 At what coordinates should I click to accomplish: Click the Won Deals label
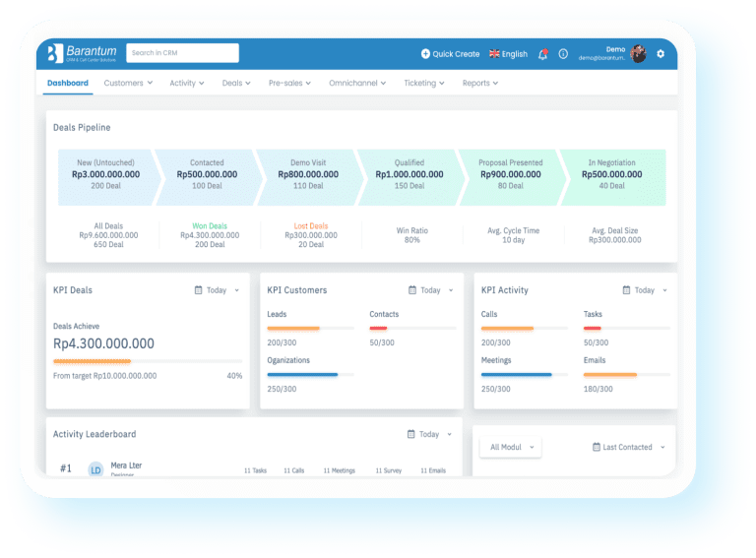(x=210, y=226)
